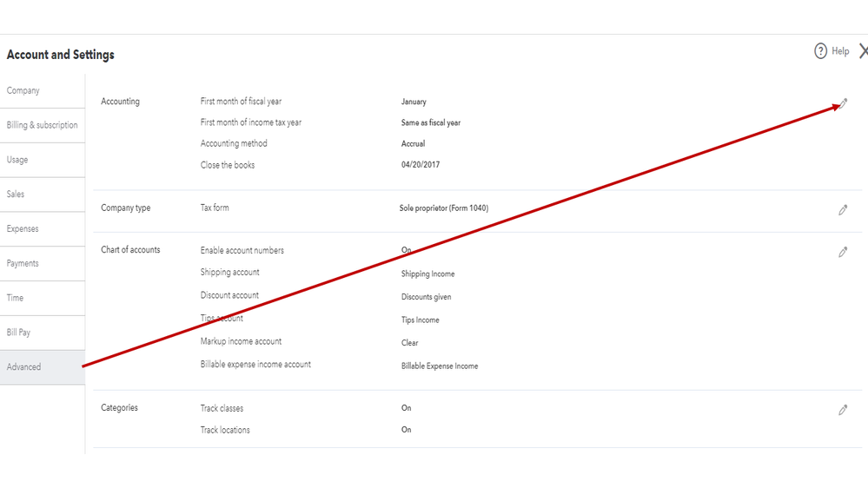Edit Chart of accounts via pencil icon

click(843, 252)
